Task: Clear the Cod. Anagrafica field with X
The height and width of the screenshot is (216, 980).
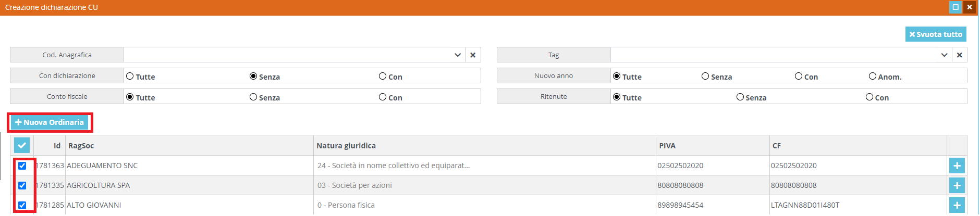Action: [473, 55]
